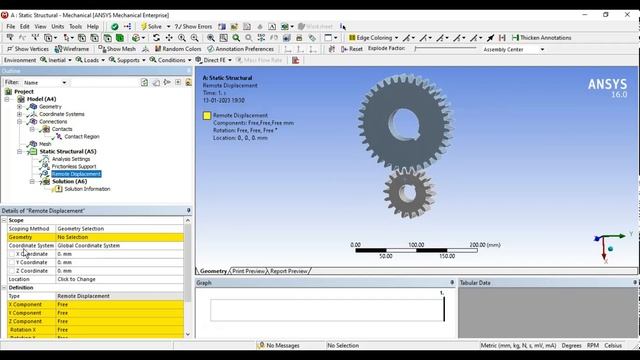Toggle Wireframe display mode
Viewport: 640px width, 360px height.
tap(72, 49)
